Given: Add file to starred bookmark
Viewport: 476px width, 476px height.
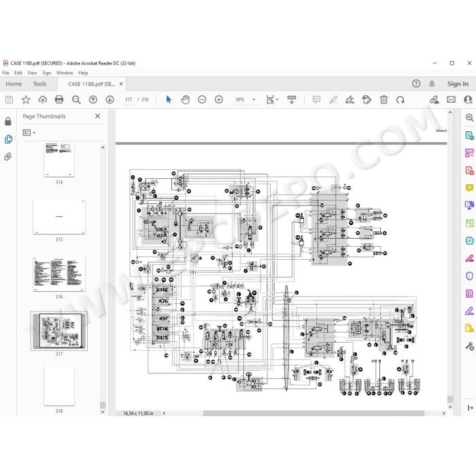Looking at the screenshot, I should point(26,99).
